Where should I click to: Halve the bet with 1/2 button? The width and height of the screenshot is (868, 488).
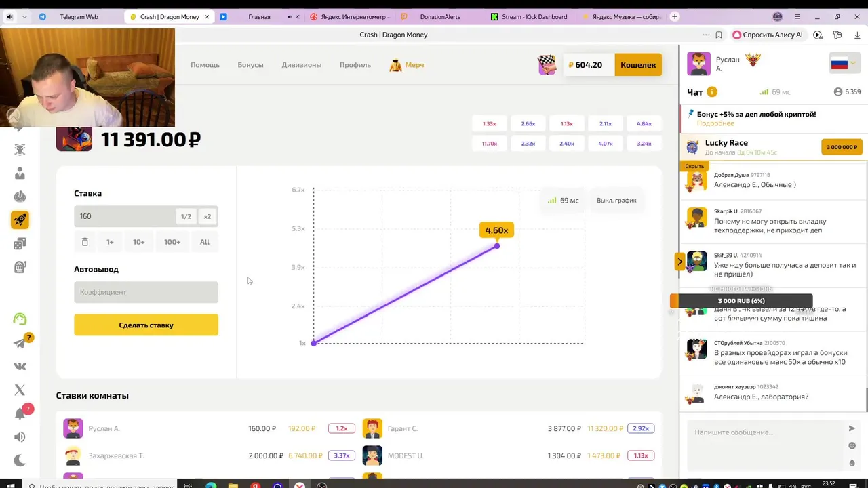click(186, 216)
